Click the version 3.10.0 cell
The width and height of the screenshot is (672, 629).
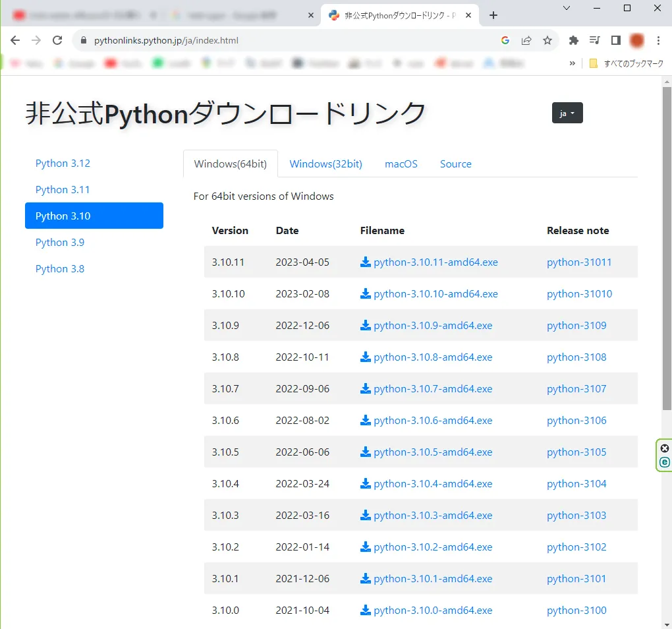[x=225, y=610]
